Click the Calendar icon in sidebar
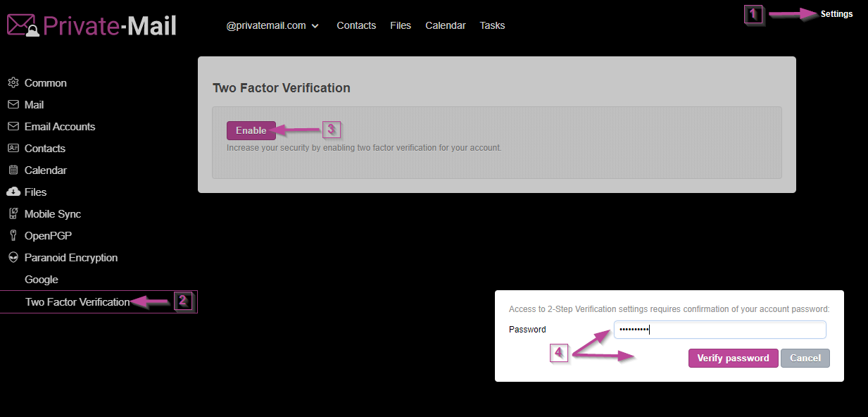The width and height of the screenshot is (868, 417). pos(13,170)
